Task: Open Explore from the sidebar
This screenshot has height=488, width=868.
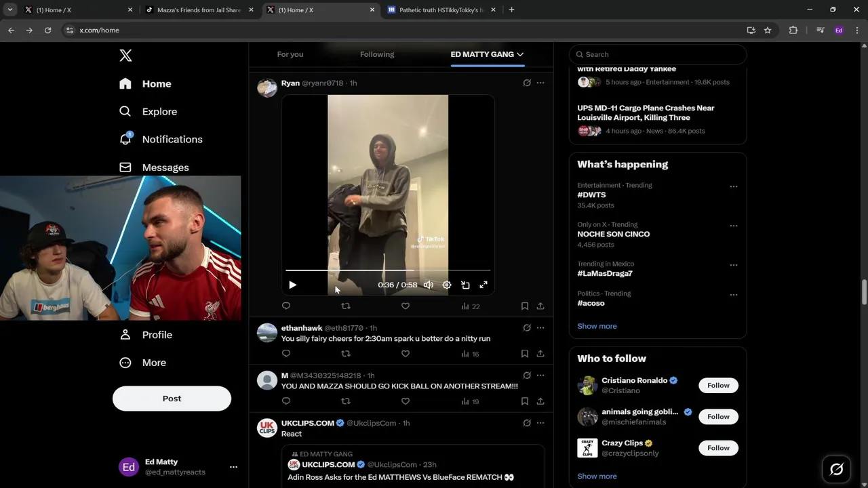Action: point(148,111)
